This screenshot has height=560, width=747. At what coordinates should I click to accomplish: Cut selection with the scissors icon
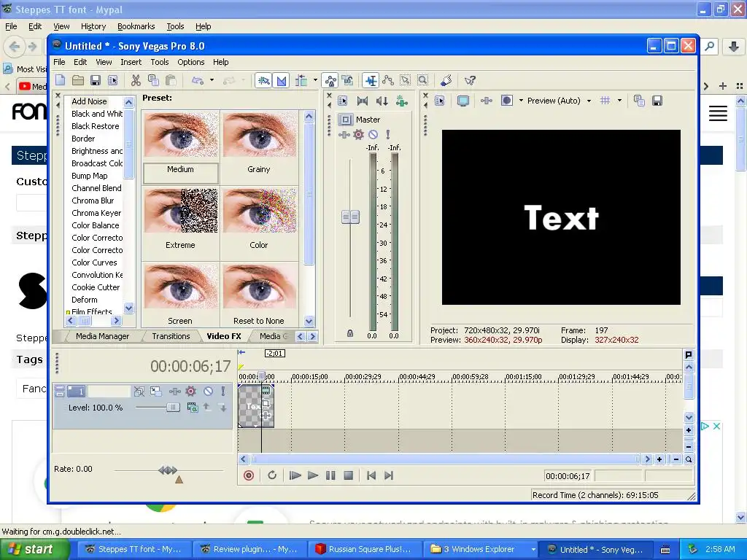tap(136, 80)
